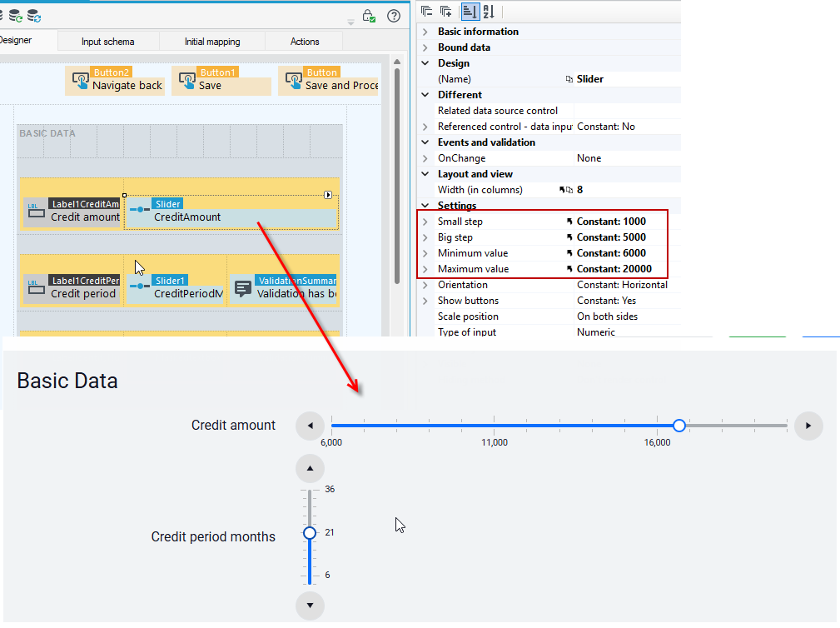Switch properties to categorized view

click(x=470, y=12)
